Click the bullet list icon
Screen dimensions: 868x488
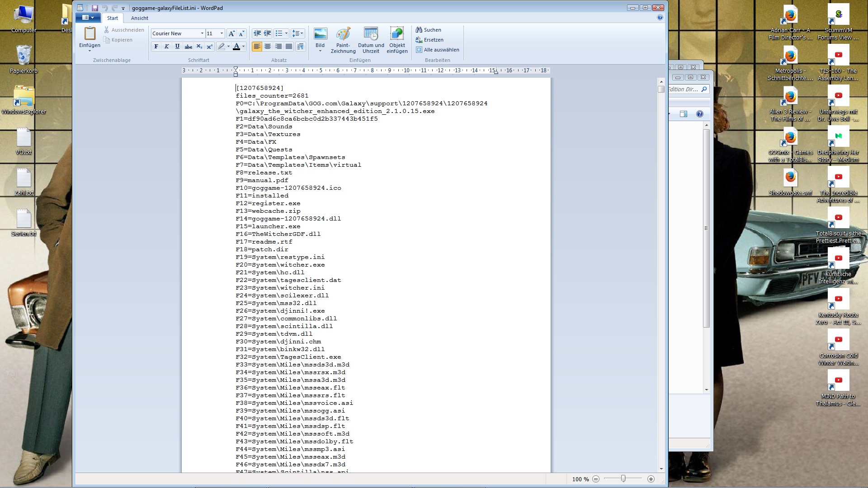pos(279,33)
